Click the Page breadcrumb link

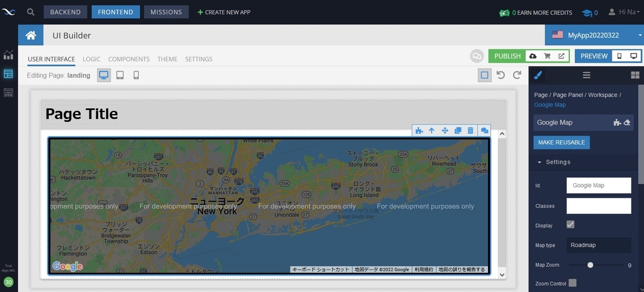[x=541, y=95]
